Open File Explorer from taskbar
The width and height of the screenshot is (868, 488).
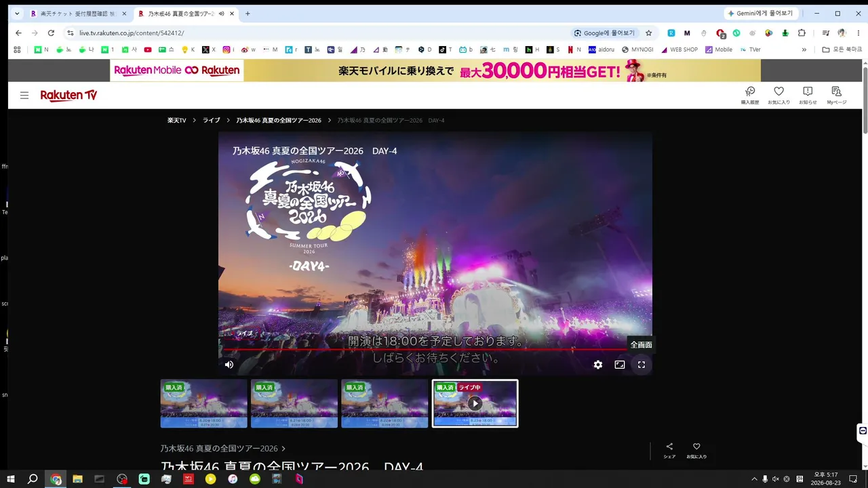[x=77, y=479]
